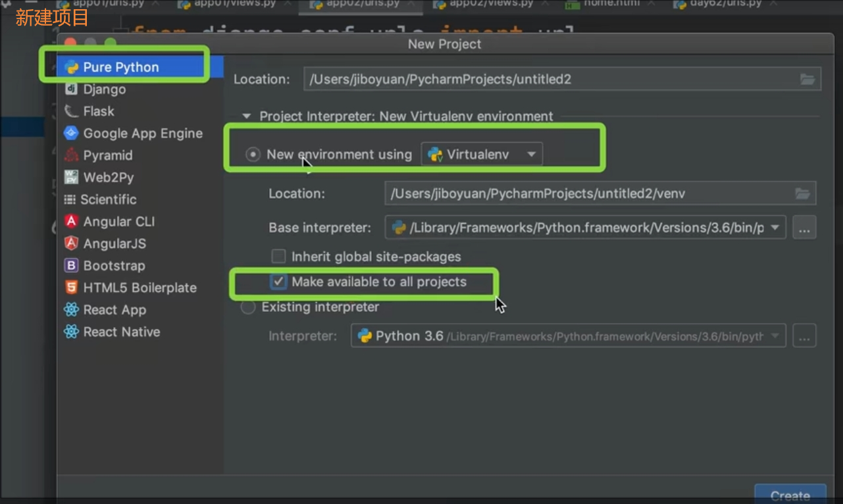Click the Scientific grid icon

(x=69, y=199)
